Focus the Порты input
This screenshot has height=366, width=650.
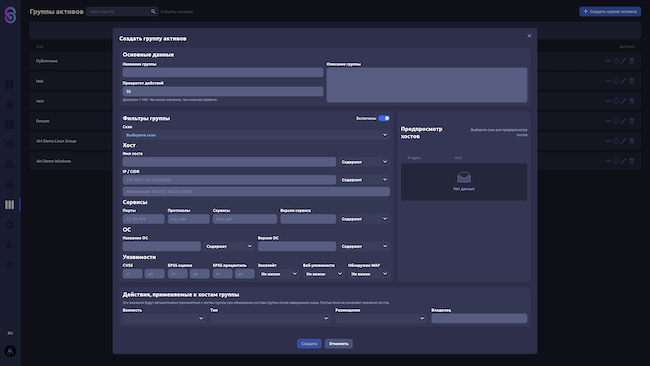[143, 219]
